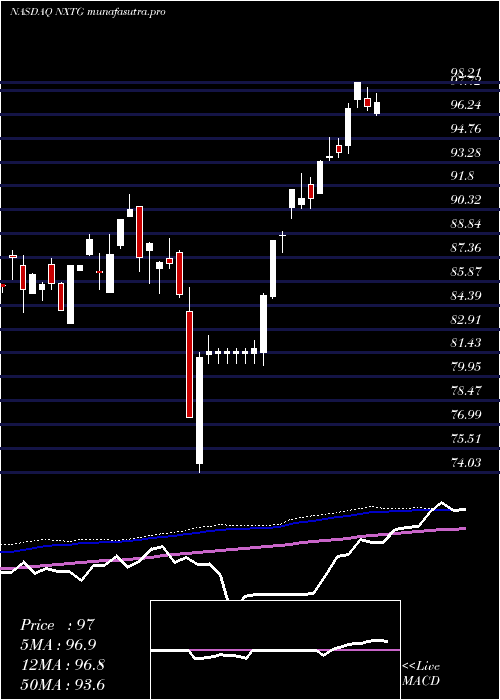Select the 96.24 price axis label
The width and height of the screenshot is (500, 700).
click(x=466, y=105)
